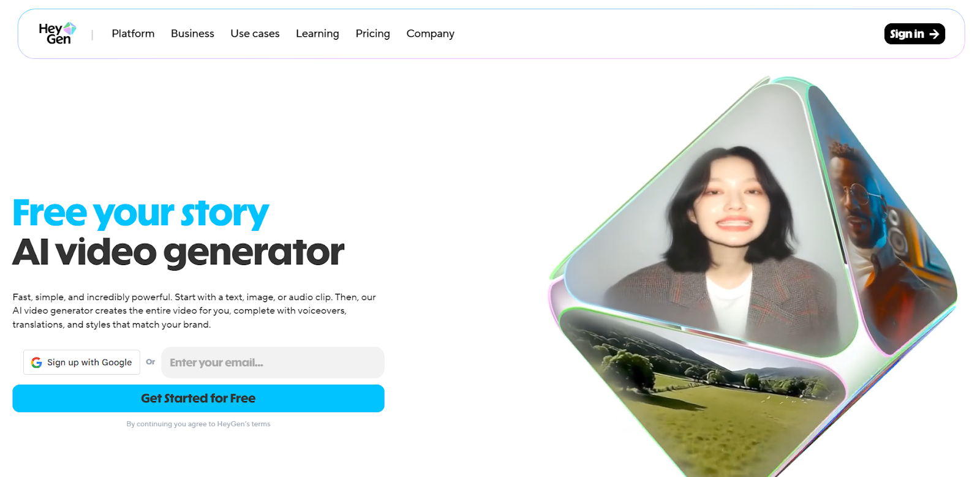Click the arrow icon in Sign in
The image size is (980, 477).
click(x=934, y=34)
